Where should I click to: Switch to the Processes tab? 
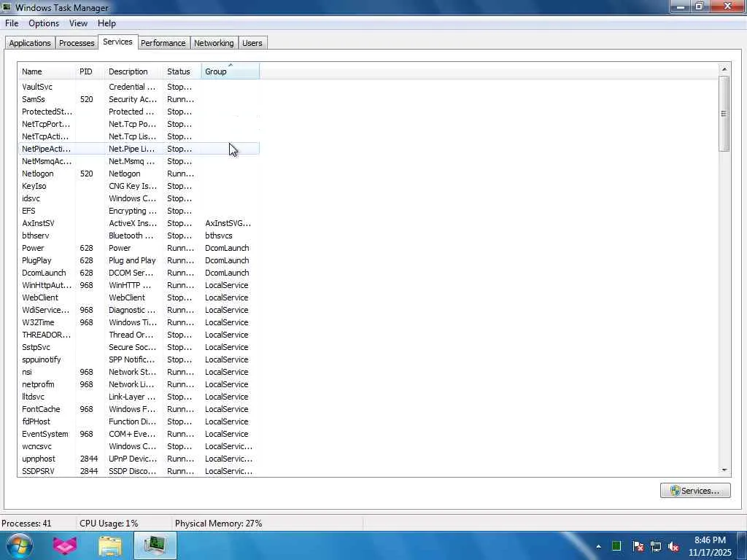point(77,43)
